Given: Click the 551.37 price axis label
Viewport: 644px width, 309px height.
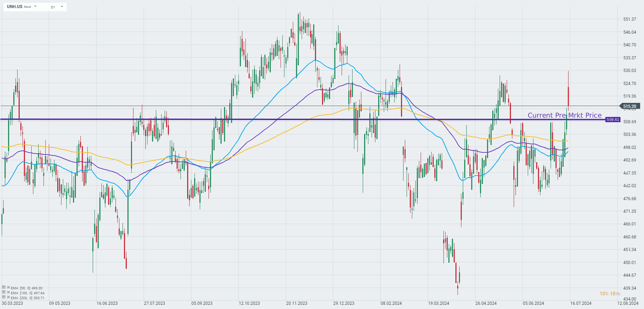Looking at the screenshot, I should pos(630,19).
